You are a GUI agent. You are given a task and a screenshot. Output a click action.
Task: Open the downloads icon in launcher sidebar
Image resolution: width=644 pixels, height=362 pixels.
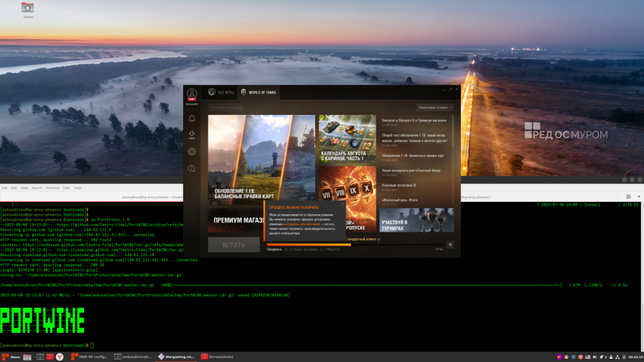pyautogui.click(x=192, y=135)
